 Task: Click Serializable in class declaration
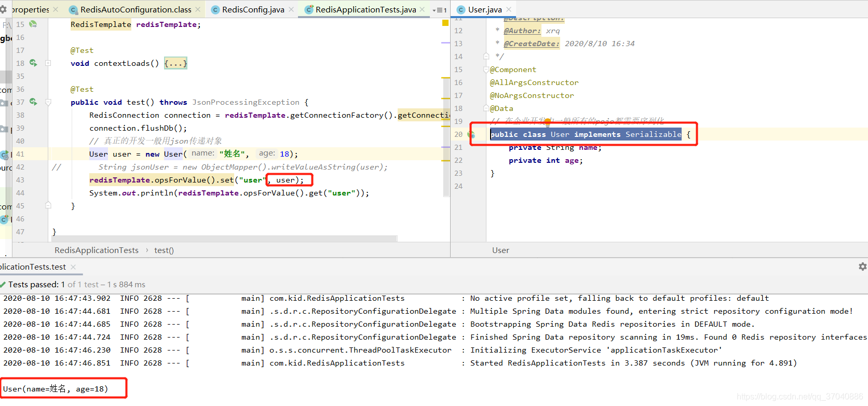[653, 134]
